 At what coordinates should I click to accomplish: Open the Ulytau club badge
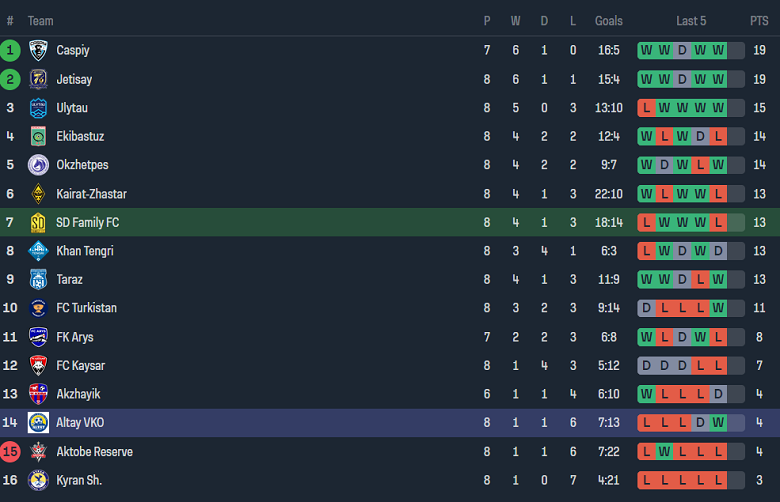(38, 108)
